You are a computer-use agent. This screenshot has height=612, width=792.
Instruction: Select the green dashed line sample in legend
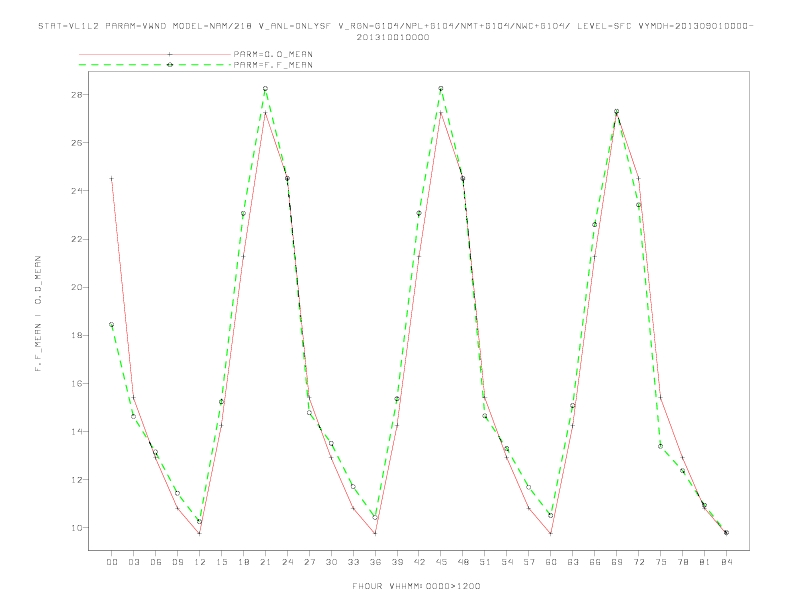coord(155,65)
